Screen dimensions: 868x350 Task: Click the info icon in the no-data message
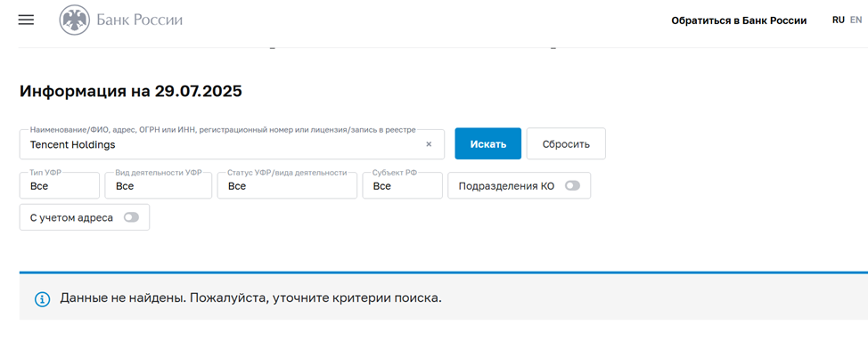tap(43, 299)
